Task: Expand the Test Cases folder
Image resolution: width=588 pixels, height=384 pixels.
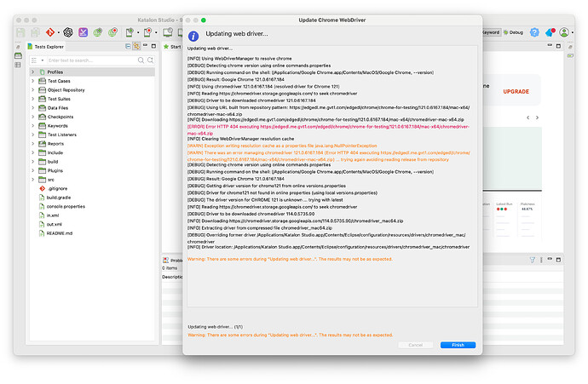Action: [x=33, y=81]
